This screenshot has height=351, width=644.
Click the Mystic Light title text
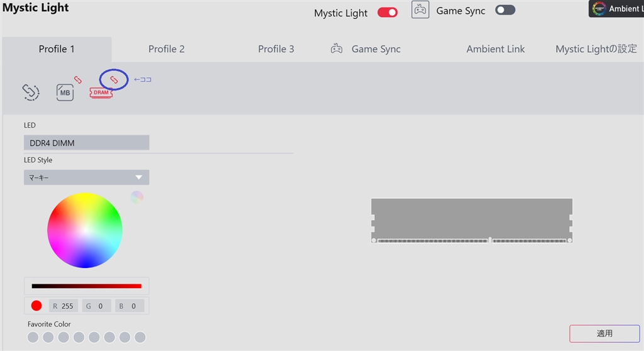[36, 8]
